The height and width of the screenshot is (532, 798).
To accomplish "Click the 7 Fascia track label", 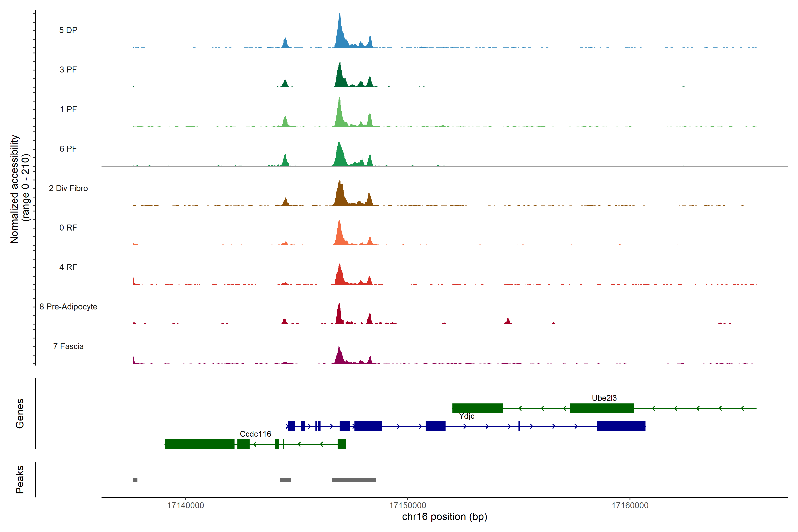I will [x=68, y=346].
